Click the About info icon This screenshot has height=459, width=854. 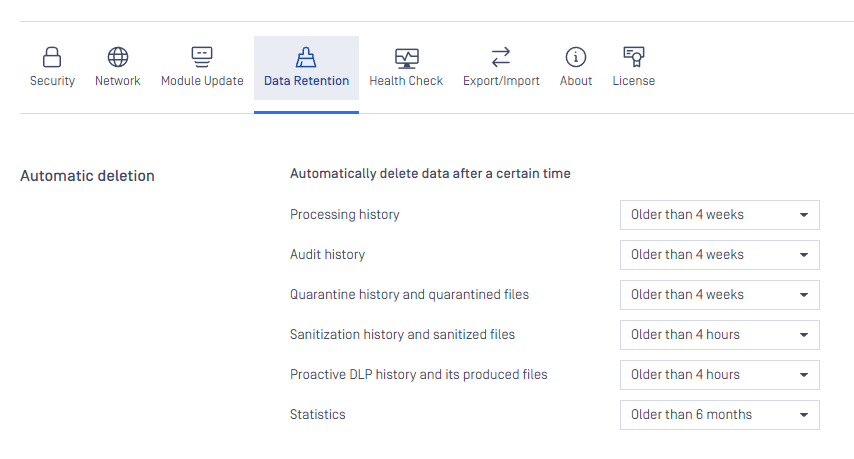coord(576,57)
